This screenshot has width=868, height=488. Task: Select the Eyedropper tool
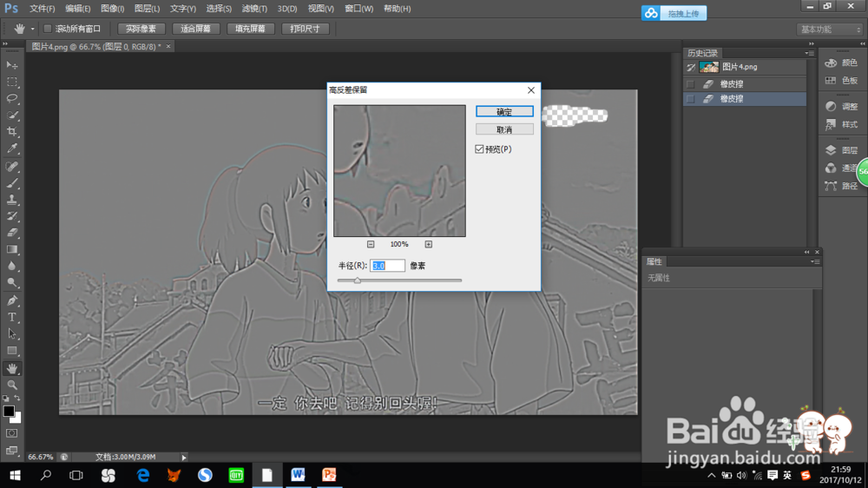12,148
